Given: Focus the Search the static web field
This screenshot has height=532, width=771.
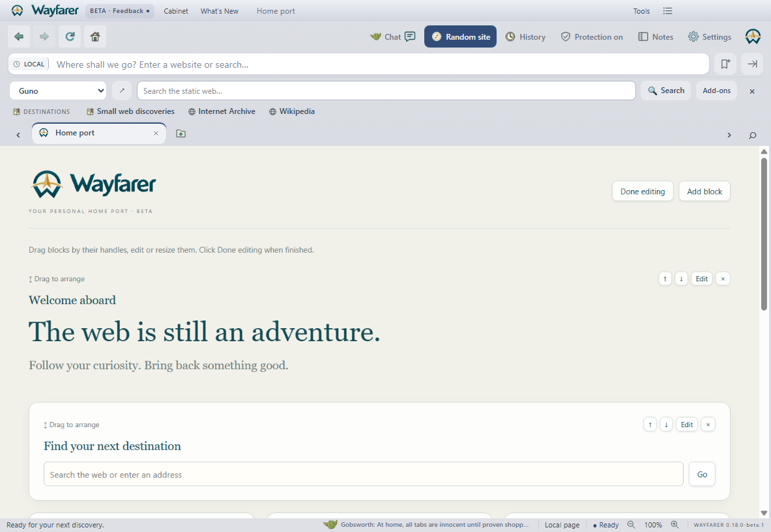Looking at the screenshot, I should tap(386, 91).
